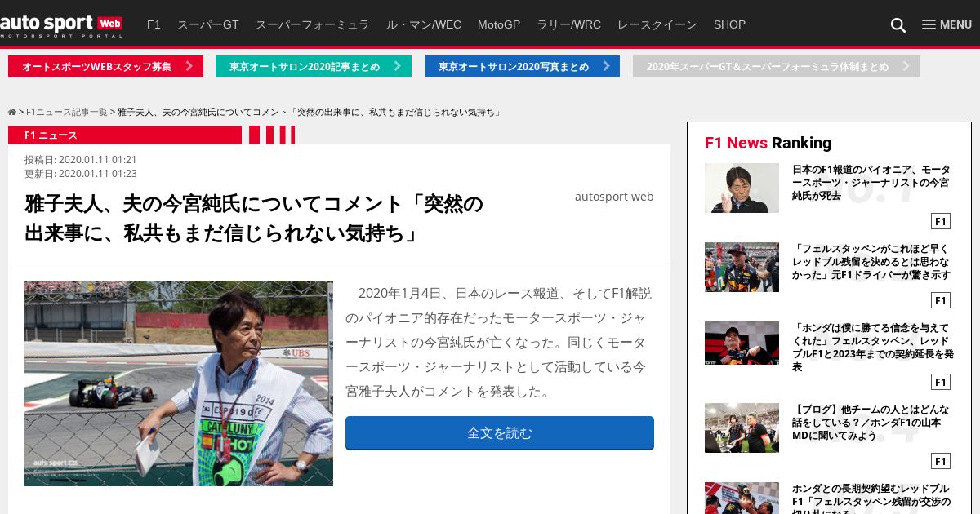
Task: Open F1ニュース記事一覧 breadcrumb link
Action: 67,112
